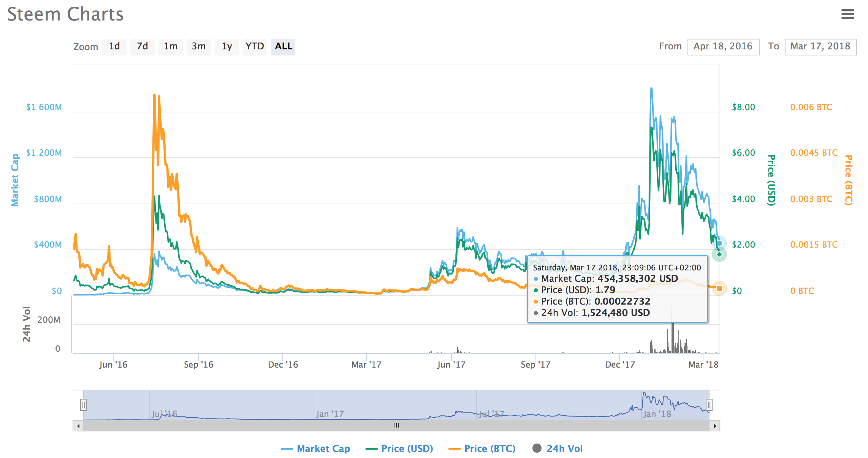868x458 pixels.
Task: Click the vertical Price (USD) axis title
Action: pos(771,180)
